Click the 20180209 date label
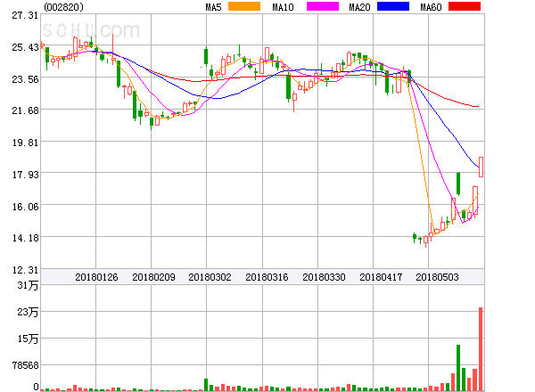The image size is (535, 392). click(x=153, y=277)
